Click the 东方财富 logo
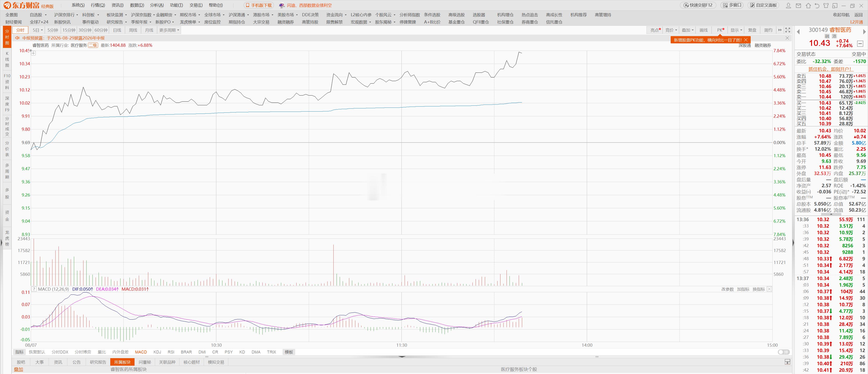This screenshot has height=374, width=868. tap(21, 5)
